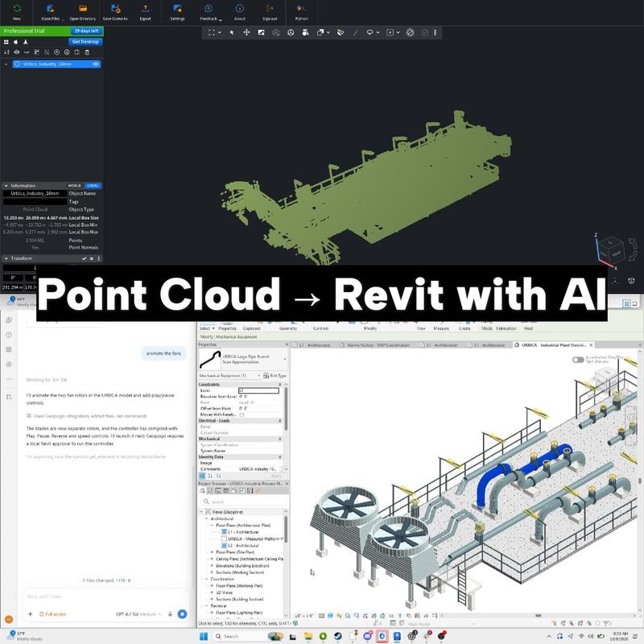Click the Level input field in Properties
644x644 pixels.
[258, 390]
